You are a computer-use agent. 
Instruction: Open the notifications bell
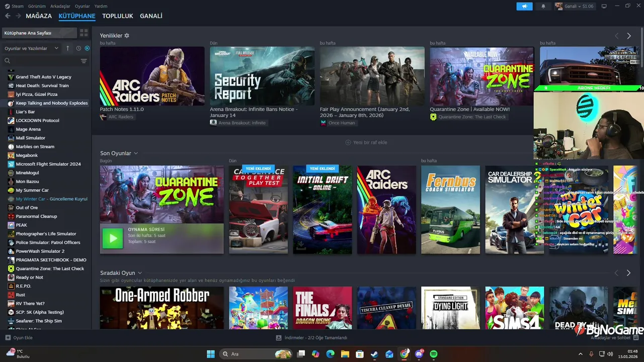[543, 6]
